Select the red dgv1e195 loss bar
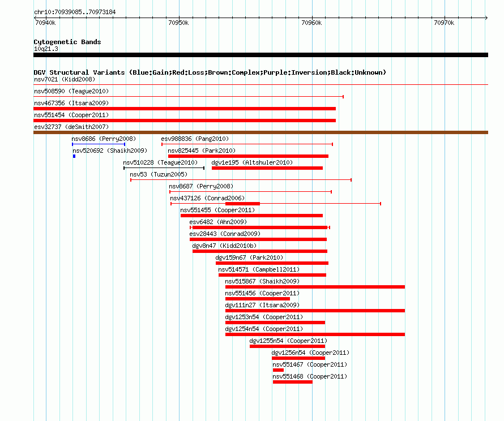The height and width of the screenshot is (421, 504). click(267, 168)
